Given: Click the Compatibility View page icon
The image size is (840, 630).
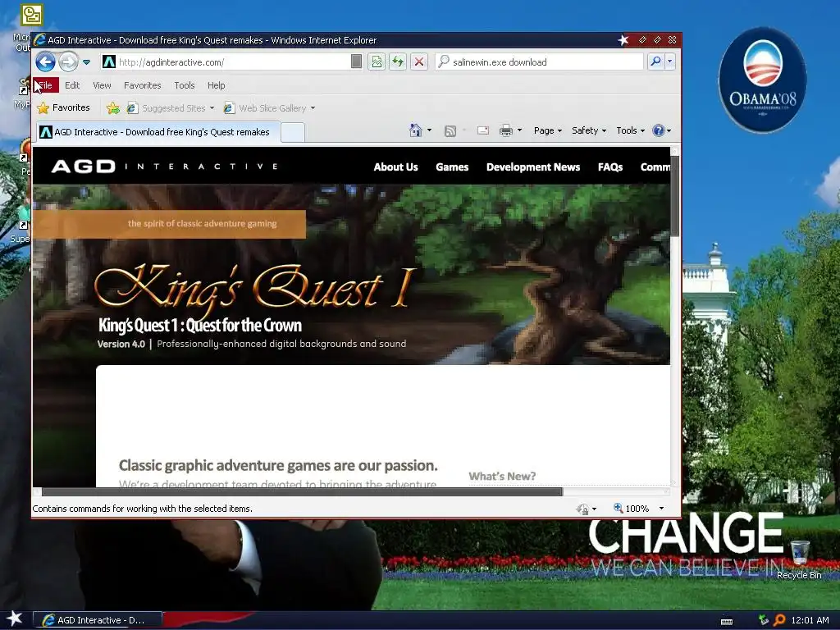Looking at the screenshot, I should [x=377, y=62].
